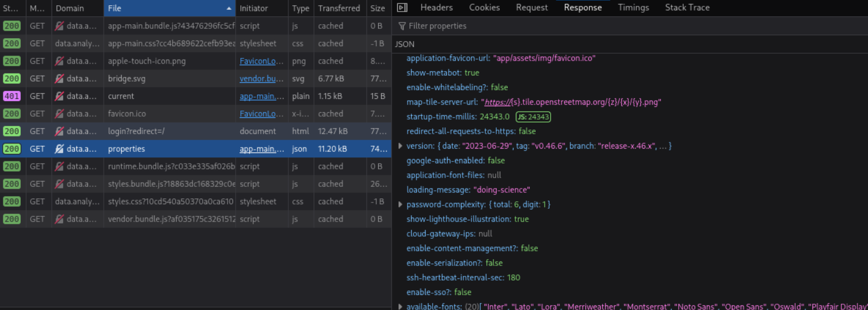Click the File column sort arrow
Screen dimensions: 868x310
tap(229, 9)
